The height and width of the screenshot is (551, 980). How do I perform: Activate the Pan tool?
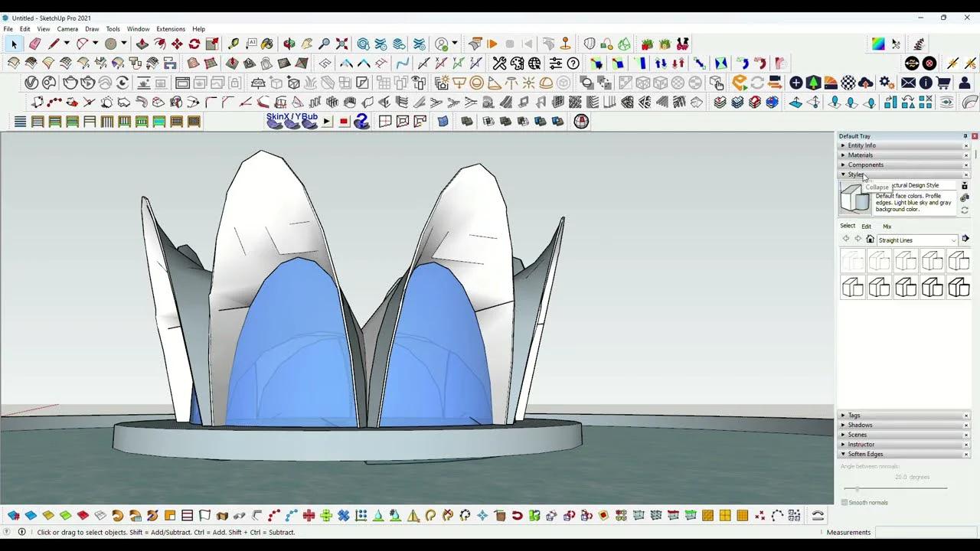click(x=306, y=44)
